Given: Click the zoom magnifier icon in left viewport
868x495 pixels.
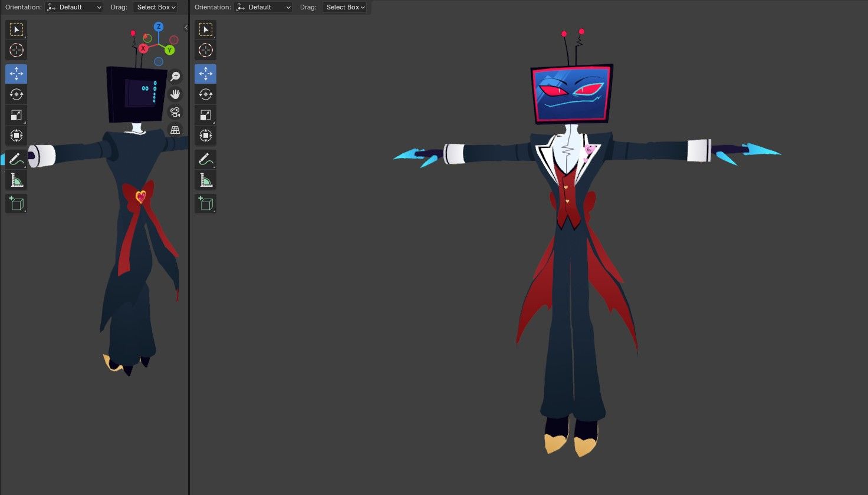Looking at the screenshot, I should 175,77.
